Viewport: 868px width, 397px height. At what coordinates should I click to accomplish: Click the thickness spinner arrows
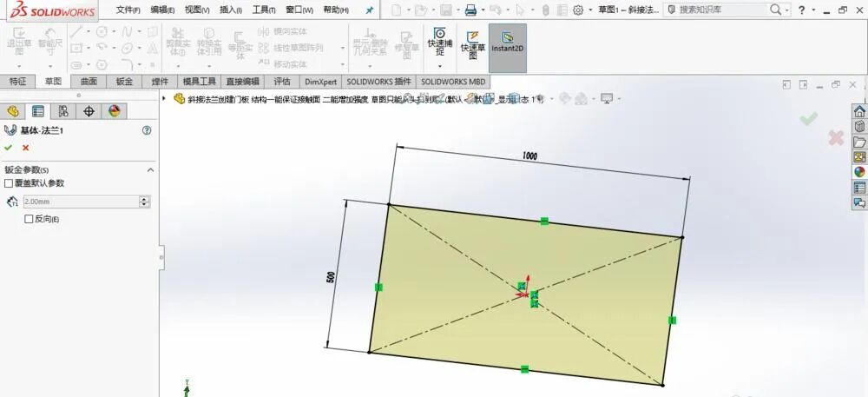144,202
